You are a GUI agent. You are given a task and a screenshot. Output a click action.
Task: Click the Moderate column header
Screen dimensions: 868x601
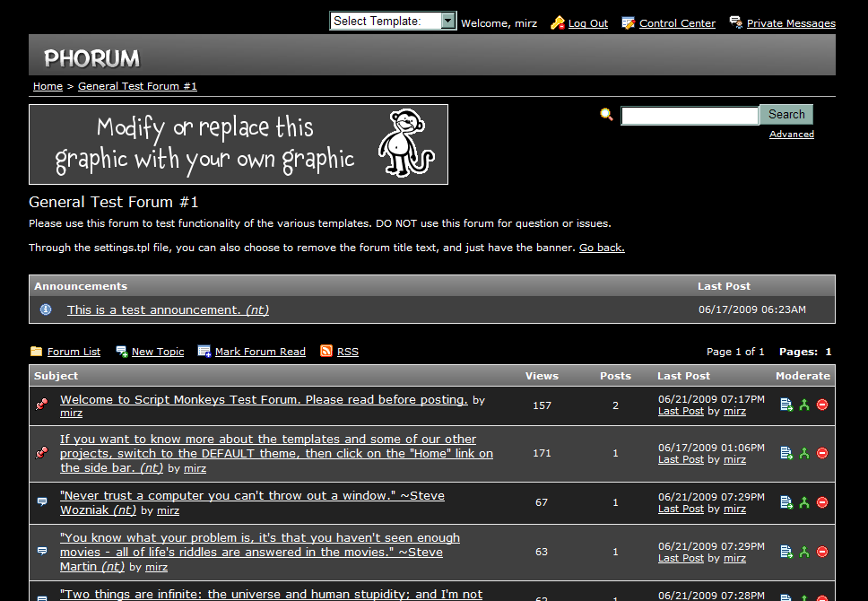coord(803,376)
